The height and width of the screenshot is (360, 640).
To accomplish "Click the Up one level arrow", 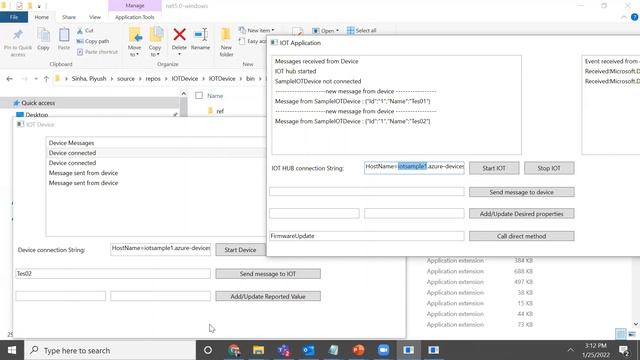I will point(46,79).
